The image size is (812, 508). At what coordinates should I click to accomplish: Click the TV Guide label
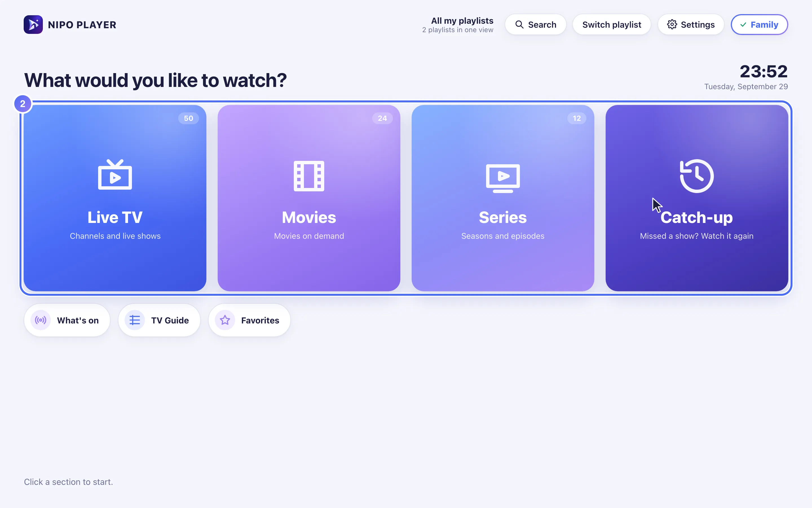coord(170,321)
